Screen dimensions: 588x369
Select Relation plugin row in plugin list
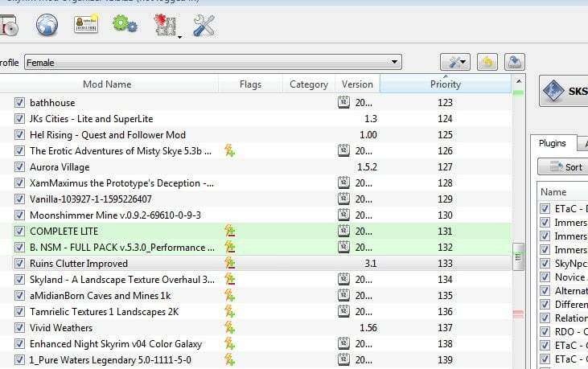tap(563, 318)
